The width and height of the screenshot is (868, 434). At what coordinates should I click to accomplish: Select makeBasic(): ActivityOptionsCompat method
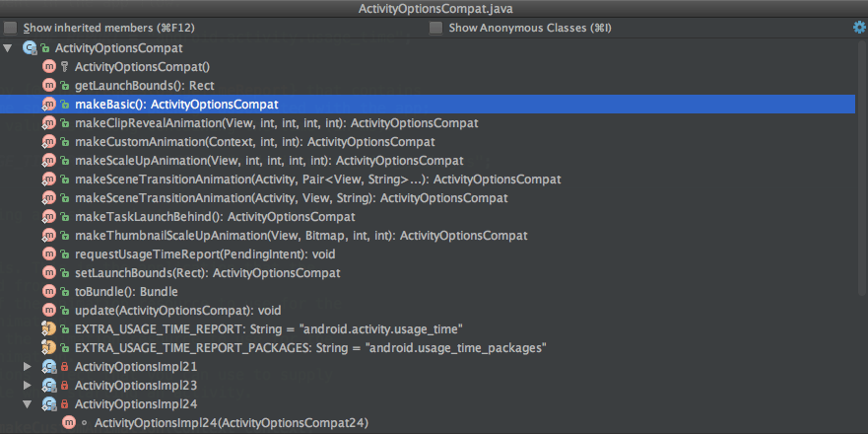pyautogui.click(x=176, y=105)
